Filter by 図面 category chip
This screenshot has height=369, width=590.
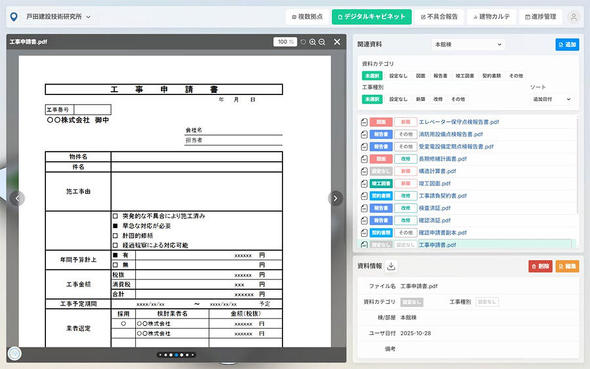pyautogui.click(x=421, y=76)
